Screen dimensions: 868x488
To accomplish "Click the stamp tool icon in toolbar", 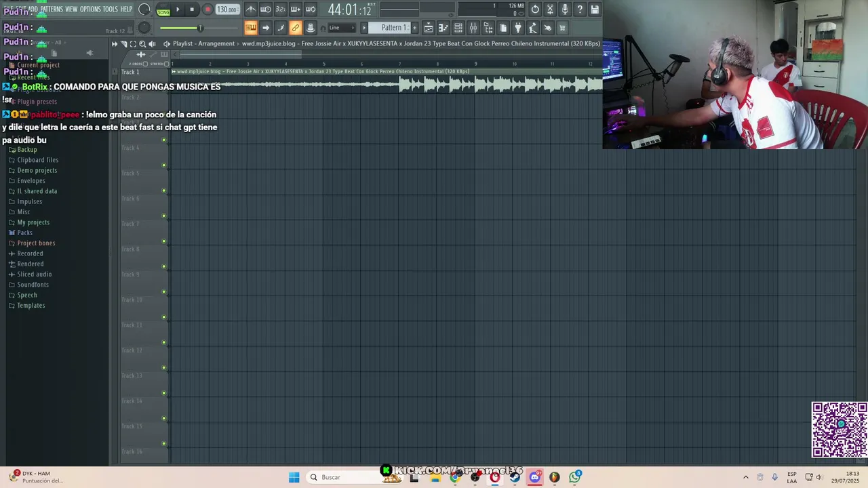I will [x=311, y=28].
